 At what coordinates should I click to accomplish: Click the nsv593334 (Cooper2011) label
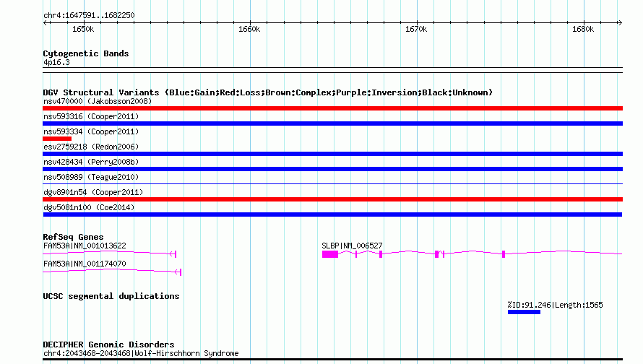point(91,131)
